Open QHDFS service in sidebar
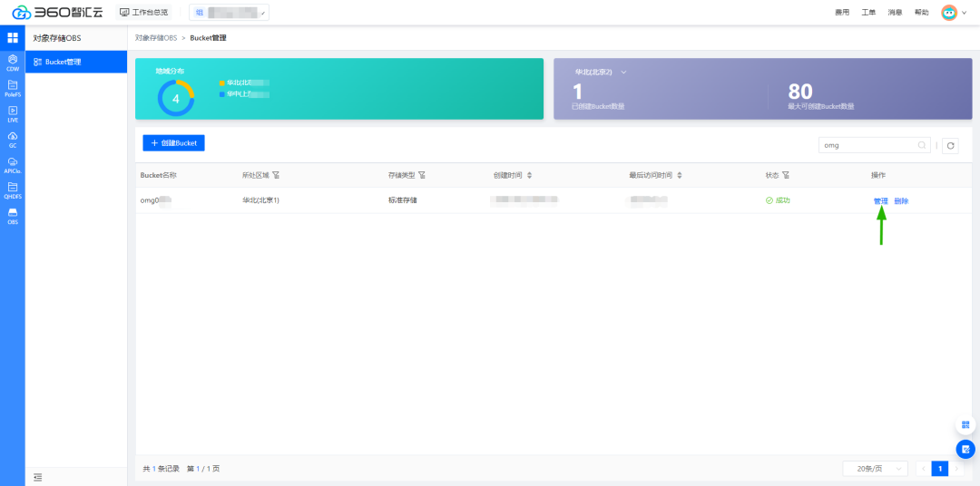The image size is (980, 486). point(13,190)
